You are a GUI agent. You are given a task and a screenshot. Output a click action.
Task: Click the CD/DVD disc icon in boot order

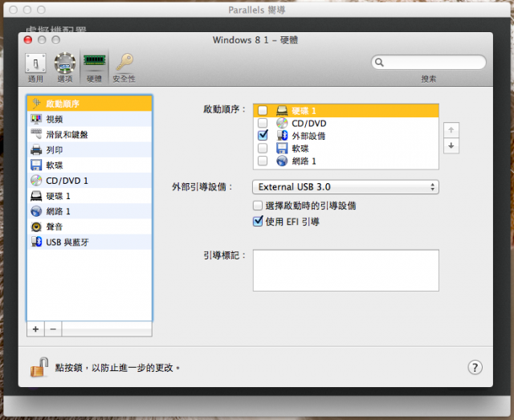(282, 123)
